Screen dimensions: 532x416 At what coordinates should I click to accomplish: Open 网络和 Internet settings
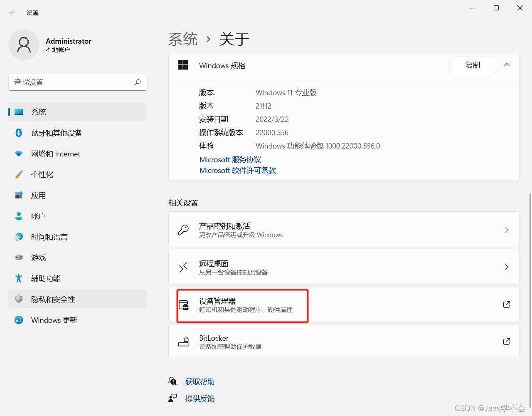[x=78, y=154]
